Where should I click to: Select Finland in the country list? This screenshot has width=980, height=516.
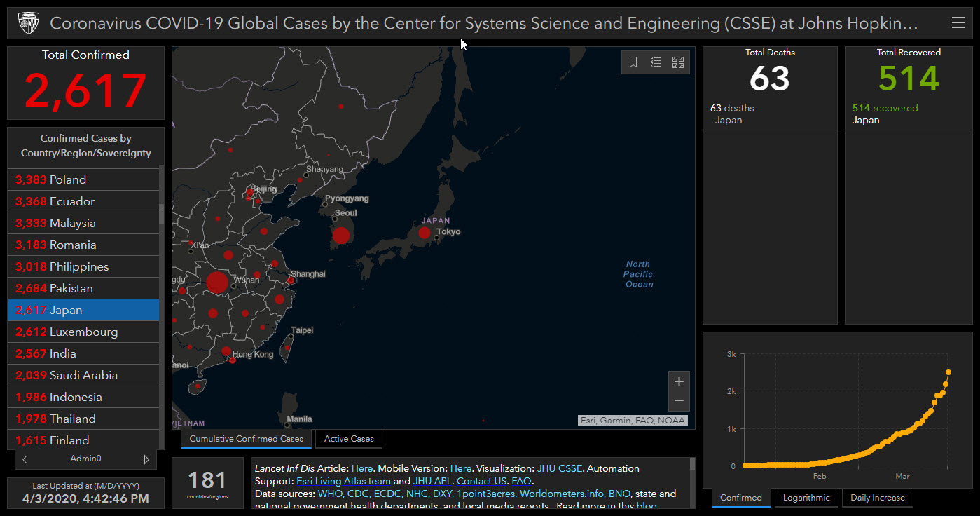(83, 440)
